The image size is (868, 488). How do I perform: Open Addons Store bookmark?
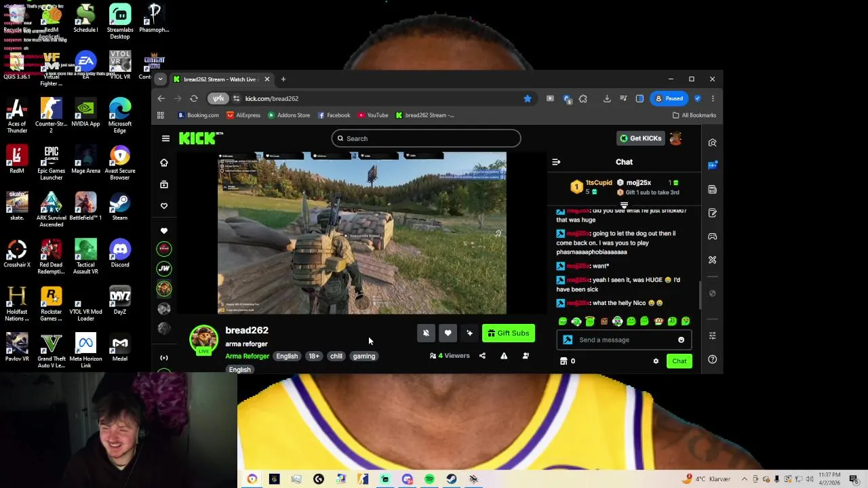point(289,115)
